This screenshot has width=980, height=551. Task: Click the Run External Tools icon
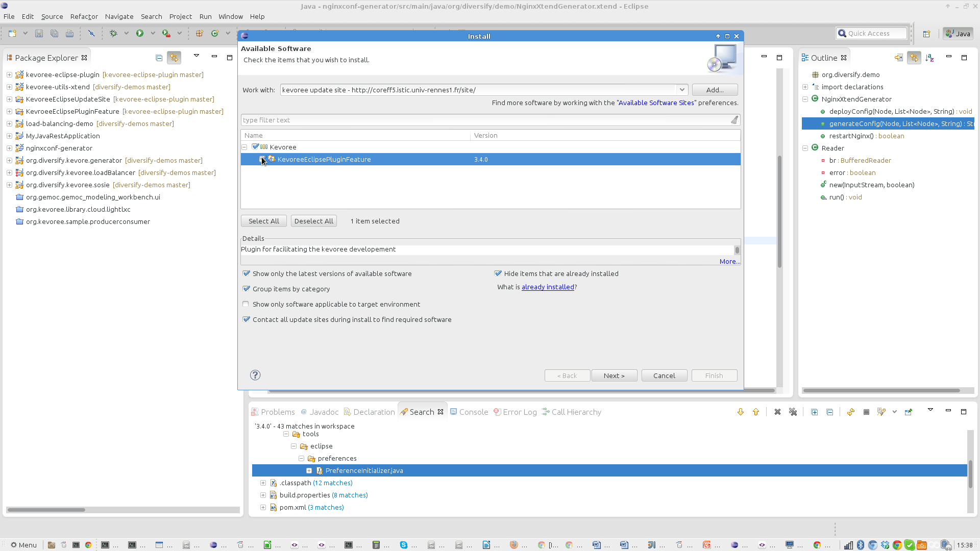tap(166, 33)
